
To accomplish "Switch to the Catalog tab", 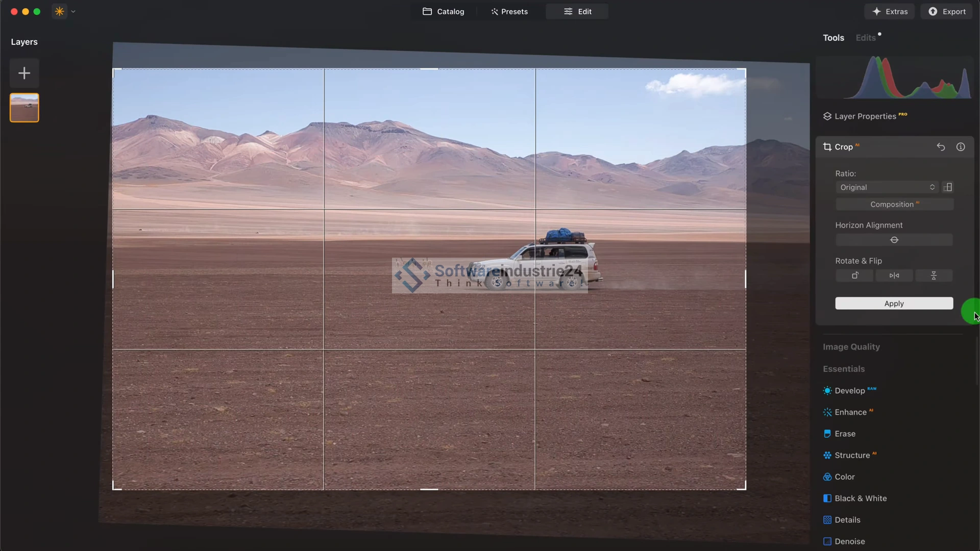I will pos(443,11).
